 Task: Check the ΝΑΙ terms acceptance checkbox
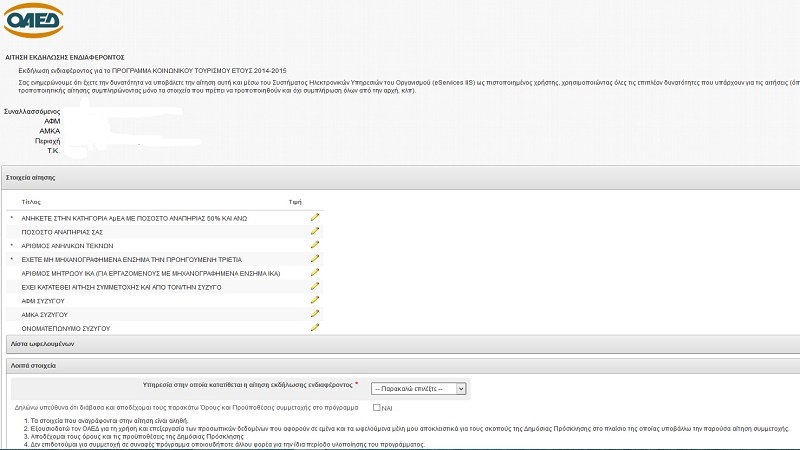pyautogui.click(x=376, y=408)
